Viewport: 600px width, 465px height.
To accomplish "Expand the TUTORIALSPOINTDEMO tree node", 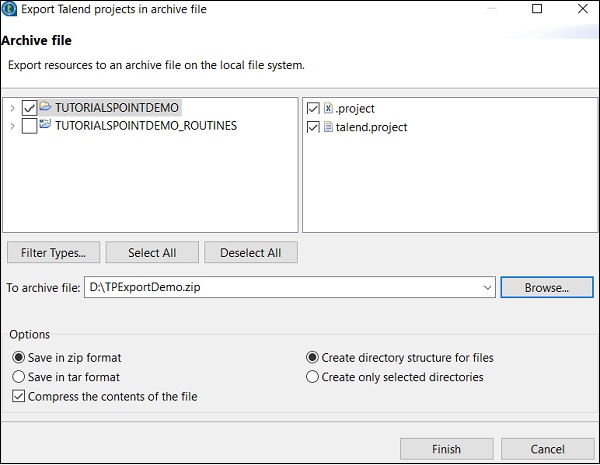I will (12, 107).
